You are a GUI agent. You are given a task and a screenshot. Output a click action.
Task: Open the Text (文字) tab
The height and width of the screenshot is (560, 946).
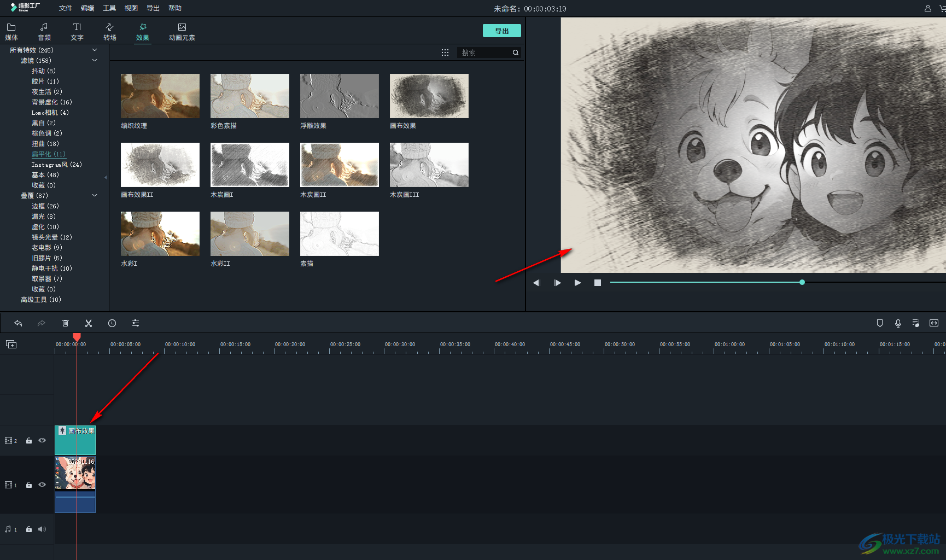77,32
